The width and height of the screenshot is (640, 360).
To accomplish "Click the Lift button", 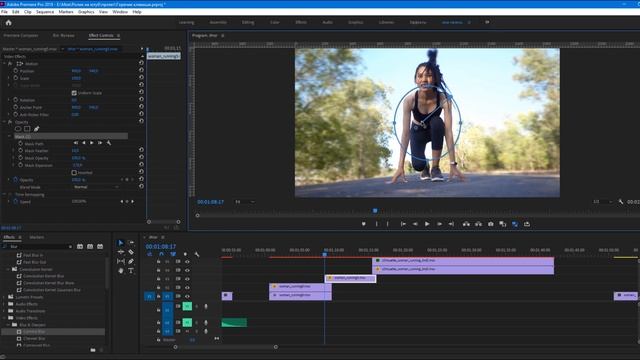I will pyautogui.click(x=466, y=224).
